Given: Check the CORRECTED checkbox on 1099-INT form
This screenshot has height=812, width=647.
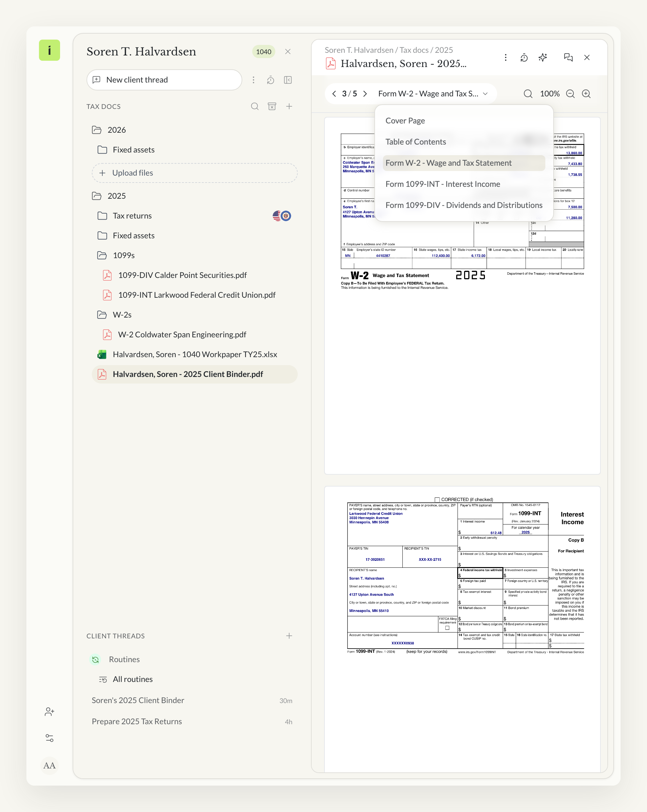Looking at the screenshot, I should coord(437,500).
